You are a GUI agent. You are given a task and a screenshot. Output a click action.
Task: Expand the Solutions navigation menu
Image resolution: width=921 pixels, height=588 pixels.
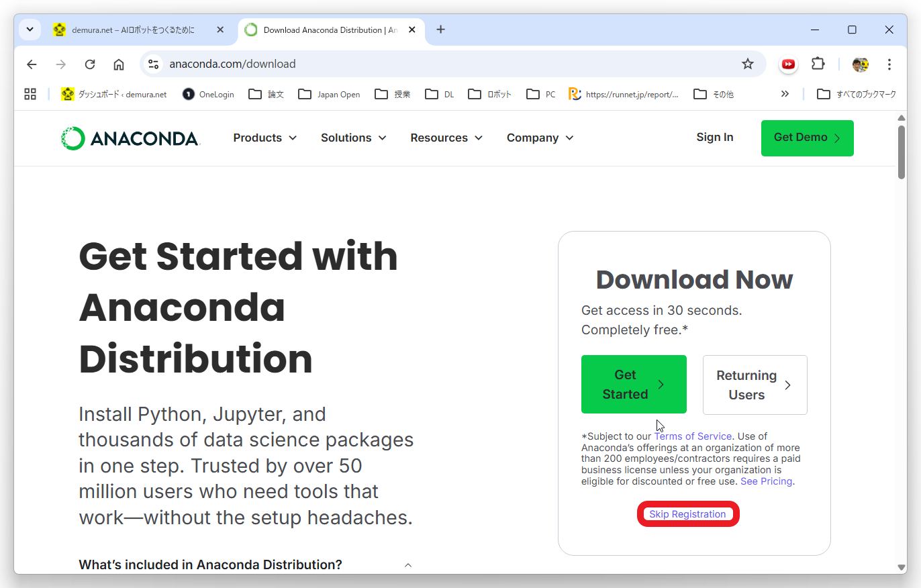pos(354,138)
